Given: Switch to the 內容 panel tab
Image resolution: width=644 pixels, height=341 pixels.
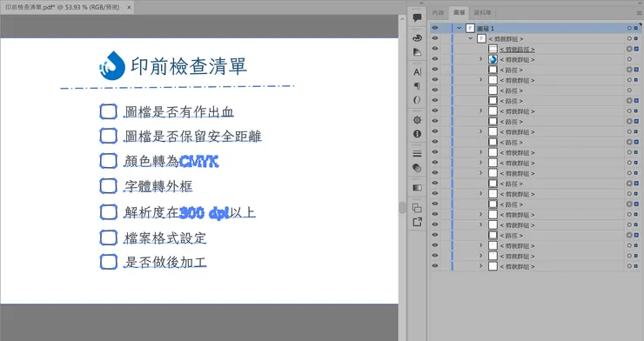Looking at the screenshot, I should click(x=438, y=13).
